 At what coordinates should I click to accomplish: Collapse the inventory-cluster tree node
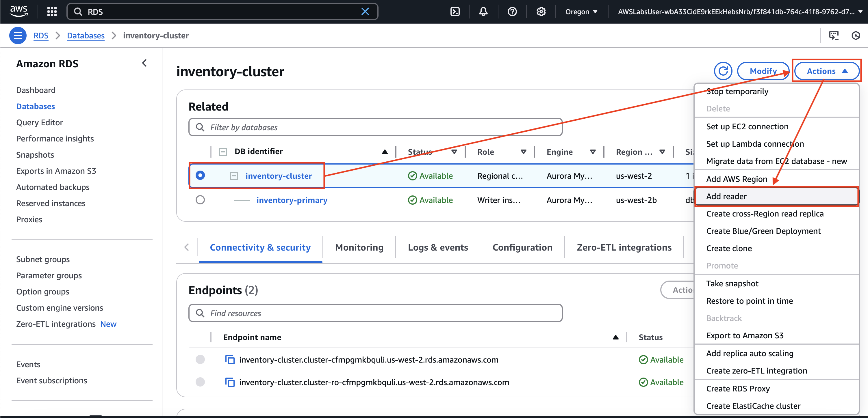(234, 176)
